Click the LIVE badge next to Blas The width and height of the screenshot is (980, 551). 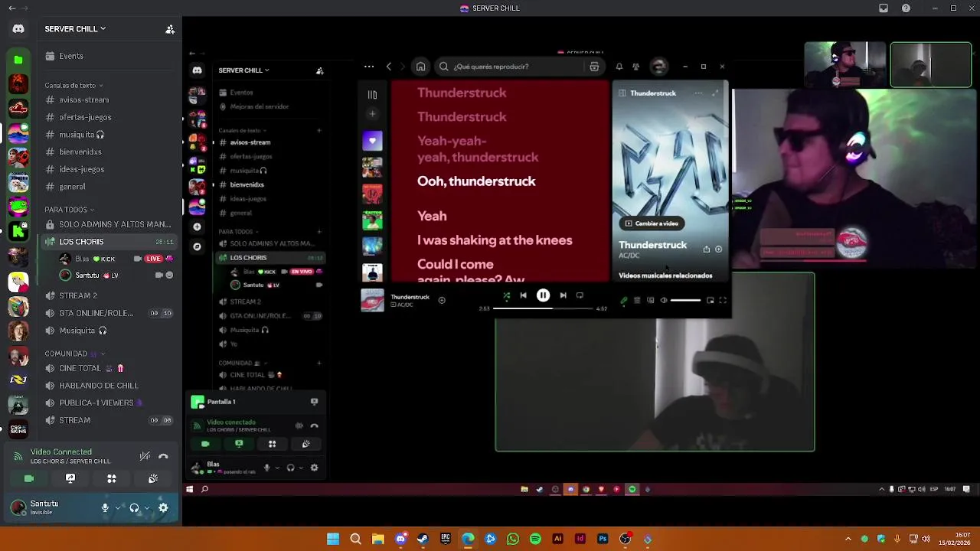click(x=154, y=259)
